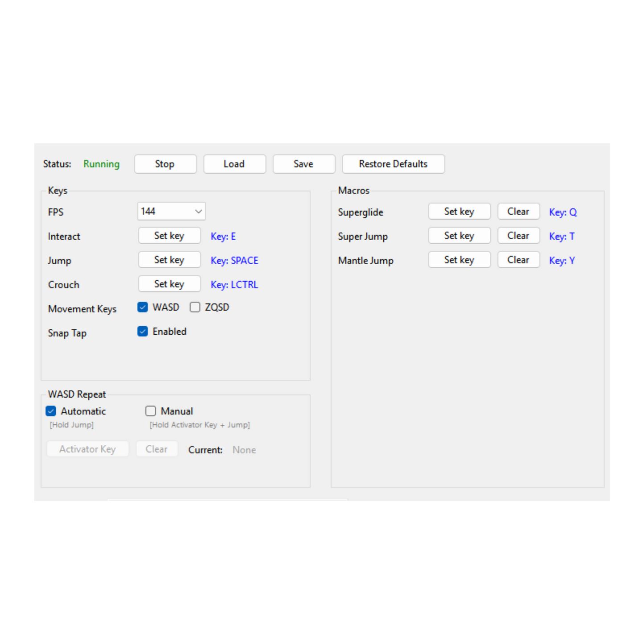Image resolution: width=644 pixels, height=644 pixels.
Task: Disable the WASD movement keys checkbox
Action: click(142, 307)
